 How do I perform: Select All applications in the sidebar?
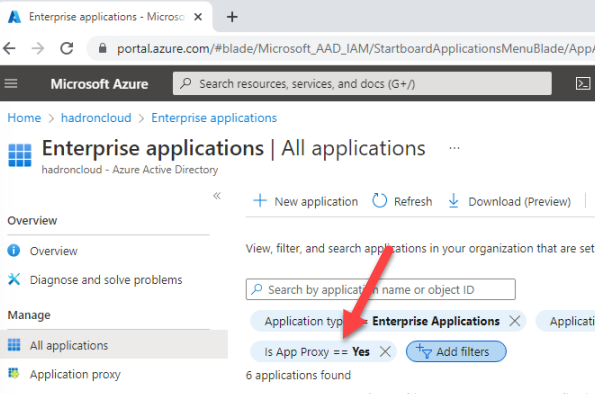[x=114, y=345]
